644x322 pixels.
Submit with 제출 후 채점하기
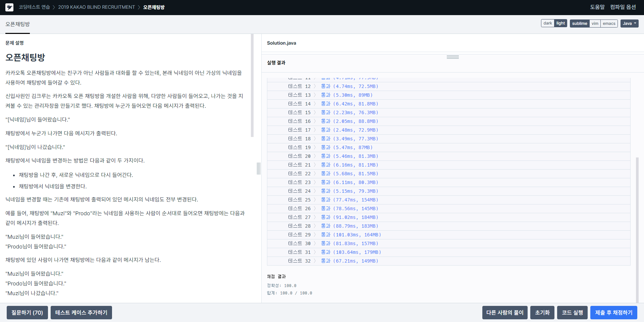coord(614,313)
